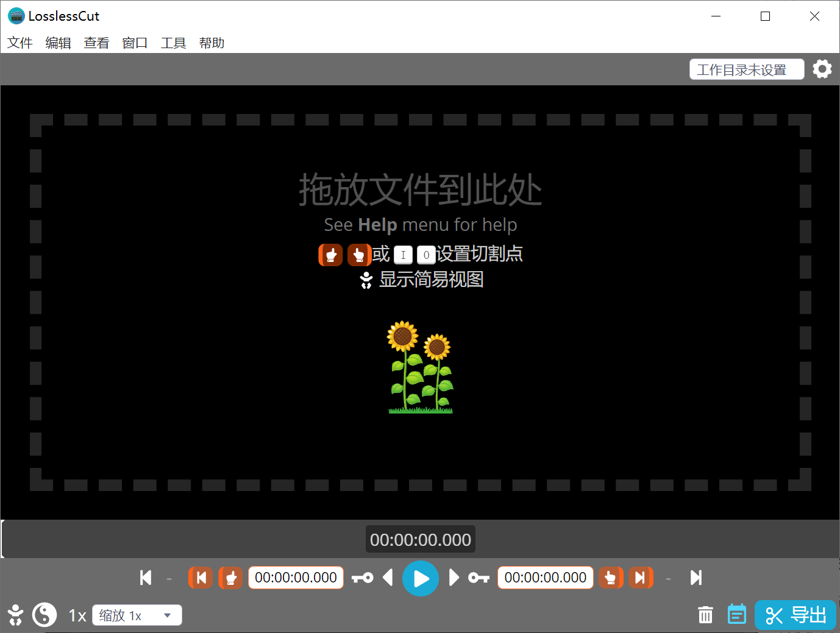Toggle simple view with baby icon
Image resolution: width=840 pixels, height=633 pixels.
point(15,615)
